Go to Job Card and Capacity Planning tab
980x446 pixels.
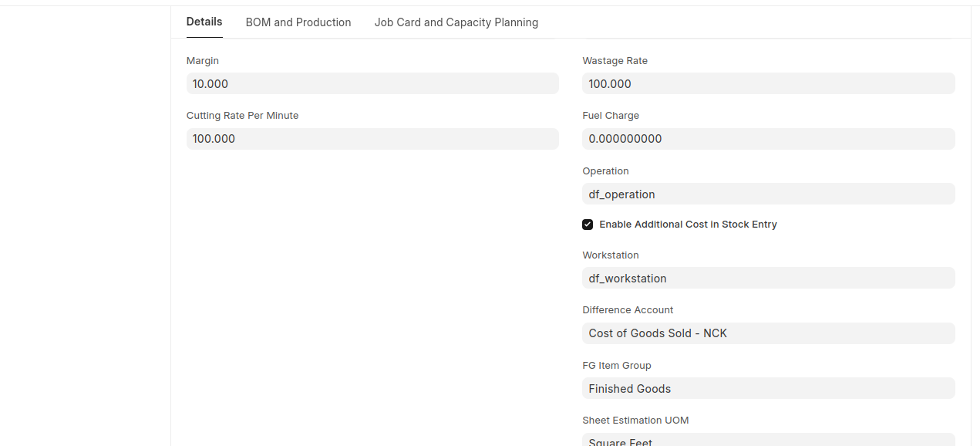[x=456, y=22]
